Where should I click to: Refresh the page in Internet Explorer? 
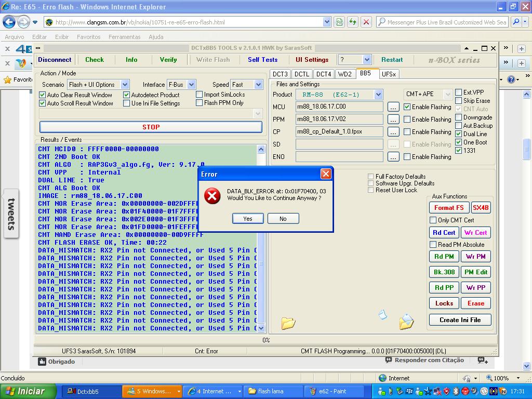(x=353, y=22)
